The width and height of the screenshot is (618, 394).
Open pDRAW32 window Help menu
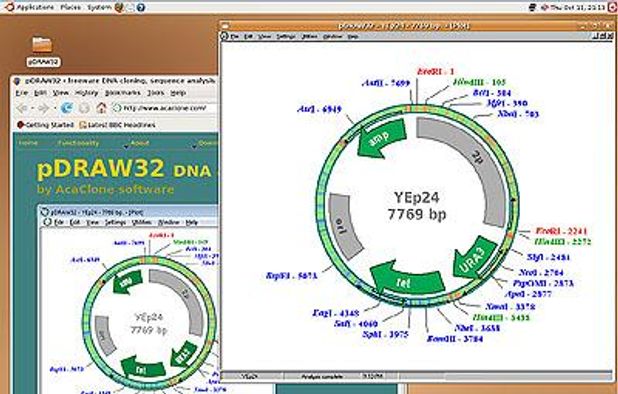(353, 36)
